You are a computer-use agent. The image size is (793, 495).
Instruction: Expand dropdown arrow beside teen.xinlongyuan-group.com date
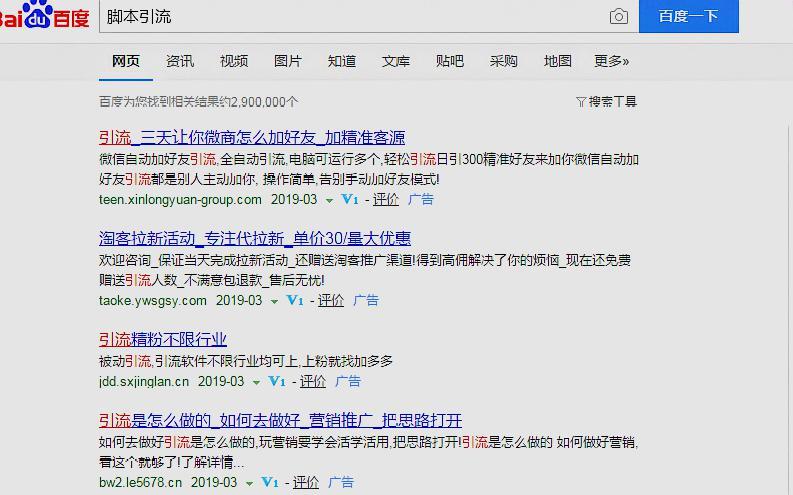[329, 201]
